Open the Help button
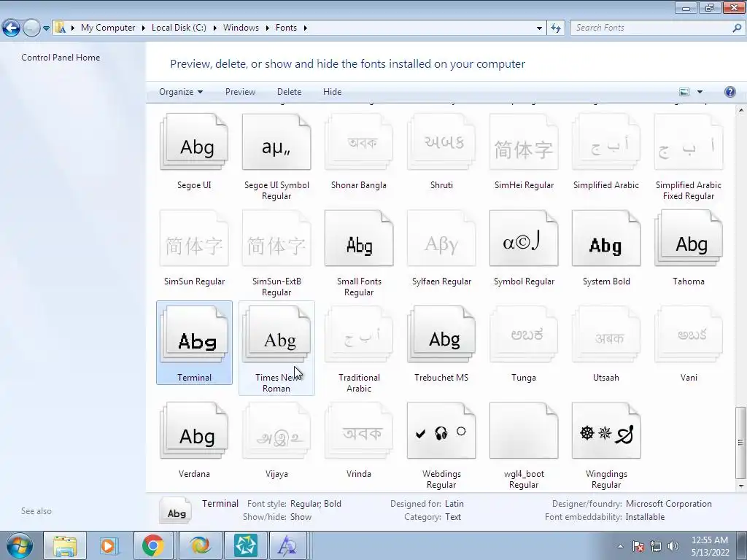The width and height of the screenshot is (747, 560). [x=729, y=92]
